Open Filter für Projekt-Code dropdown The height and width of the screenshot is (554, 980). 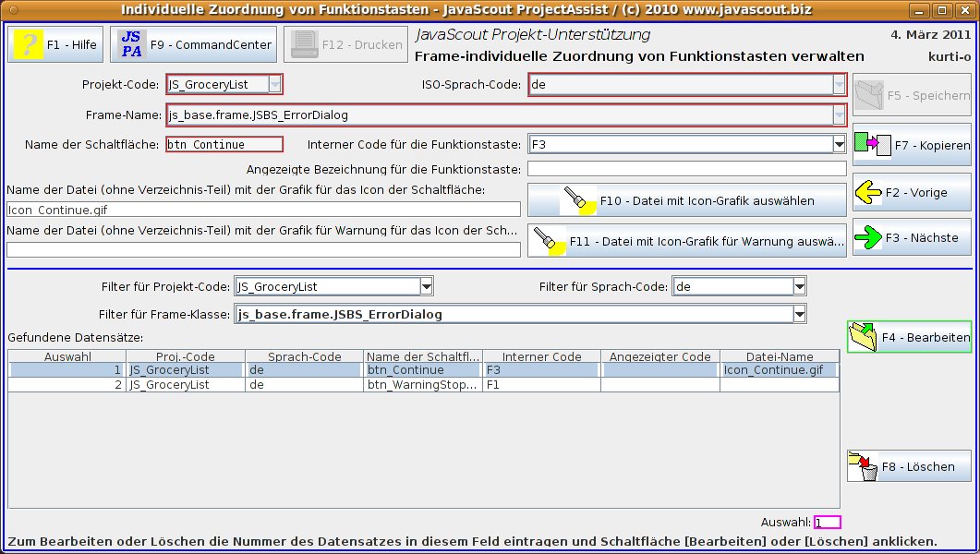(x=426, y=287)
